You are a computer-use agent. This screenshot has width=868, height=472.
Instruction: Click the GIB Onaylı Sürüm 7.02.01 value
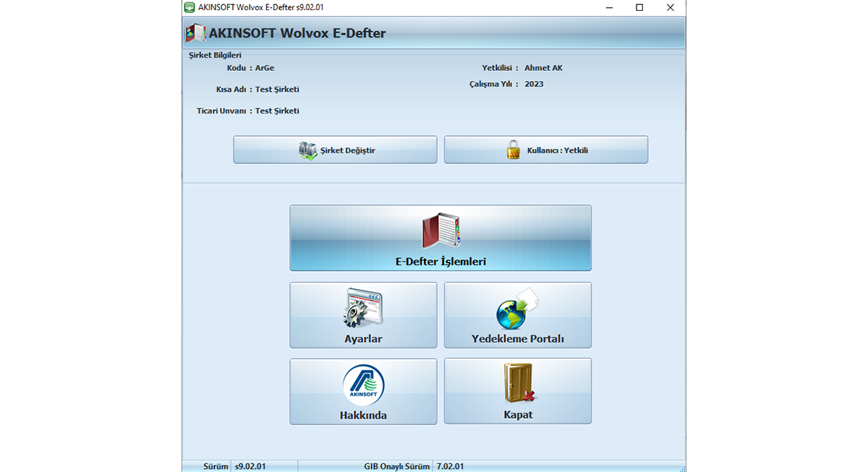450,466
